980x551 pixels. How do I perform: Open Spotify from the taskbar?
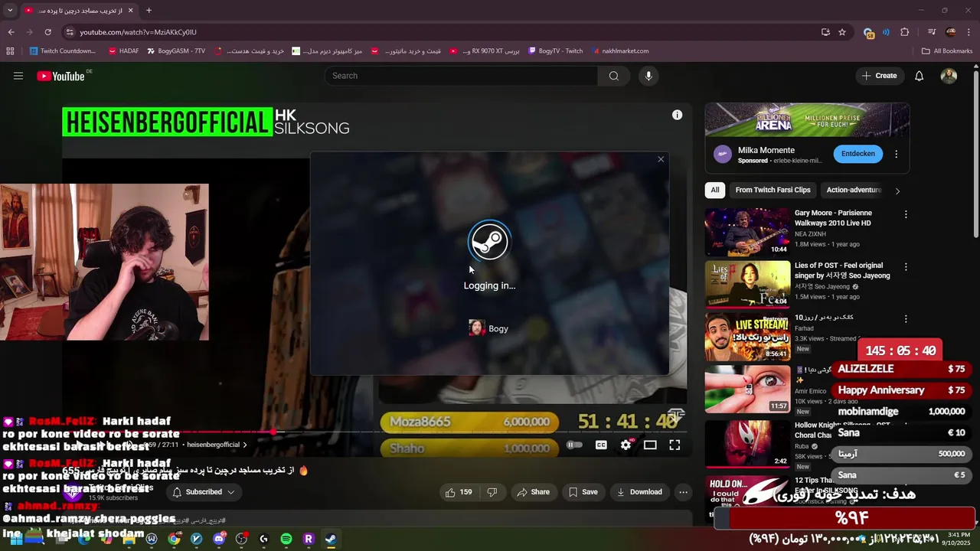click(x=286, y=539)
